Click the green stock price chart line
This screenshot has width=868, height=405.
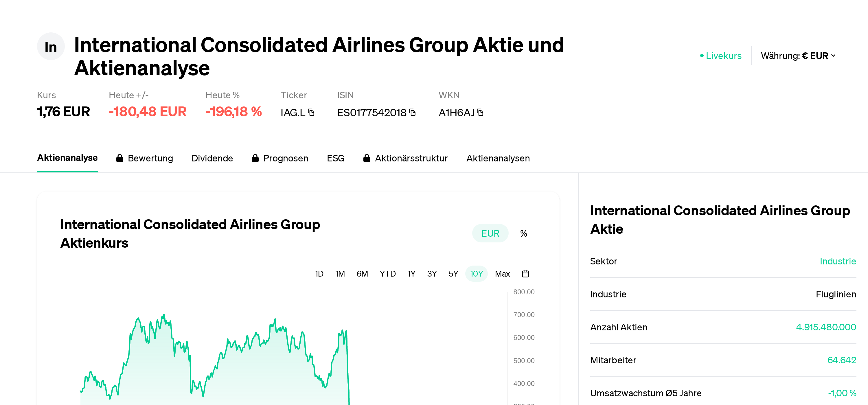[275, 320]
